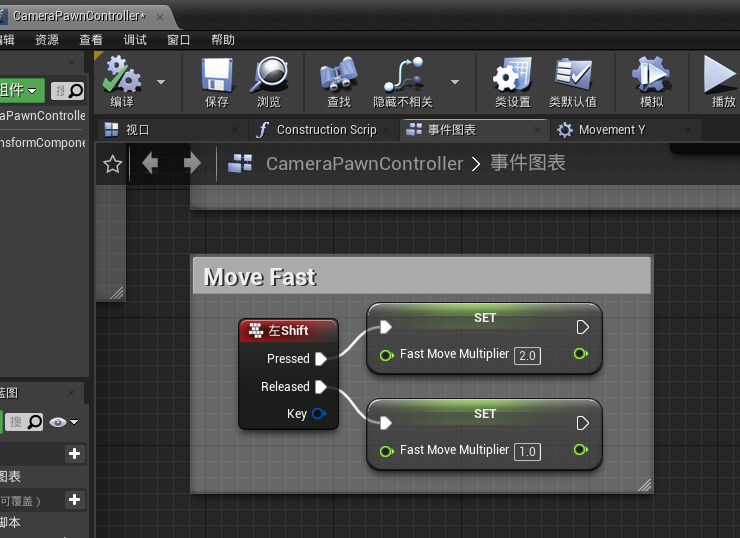
Task: Open hide unrelated options dropdown arrow
Action: point(455,82)
